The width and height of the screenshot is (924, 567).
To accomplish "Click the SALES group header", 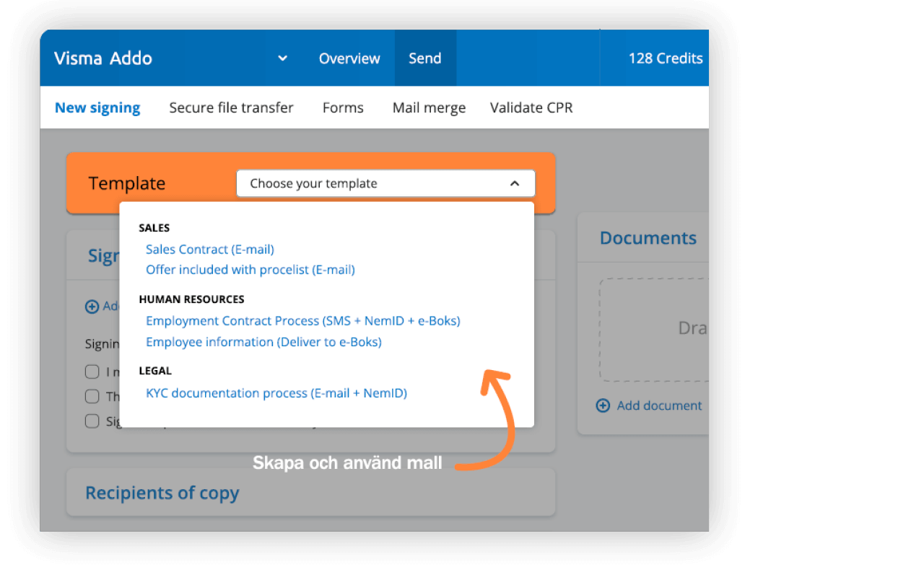I will (x=154, y=228).
